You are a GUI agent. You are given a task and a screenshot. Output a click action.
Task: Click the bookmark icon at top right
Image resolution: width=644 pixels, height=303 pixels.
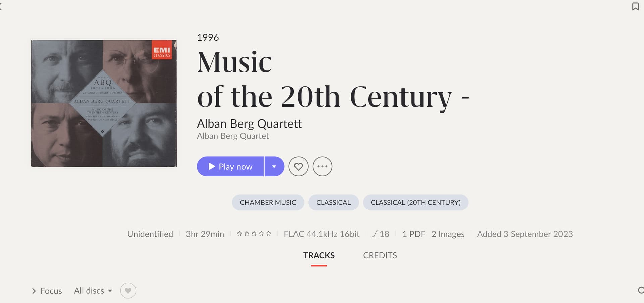coord(635,6)
